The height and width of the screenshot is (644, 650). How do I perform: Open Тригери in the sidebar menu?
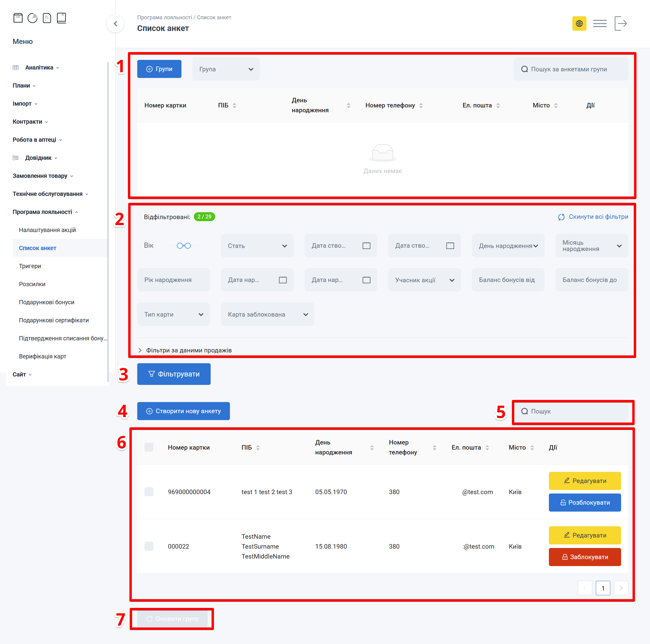point(30,266)
